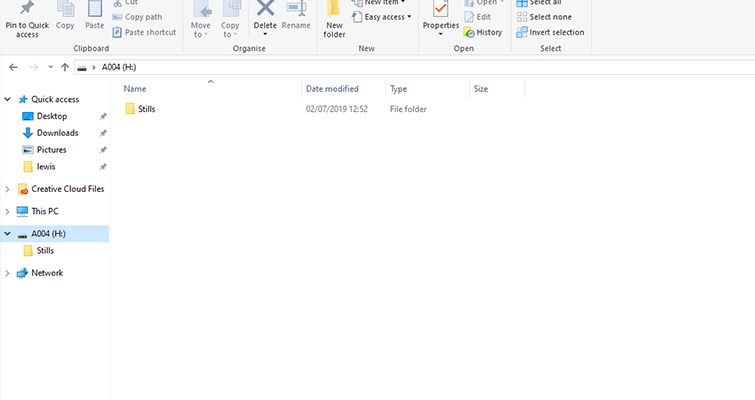Create a New folder from ribbon
The height and width of the screenshot is (400, 755).
334,18
